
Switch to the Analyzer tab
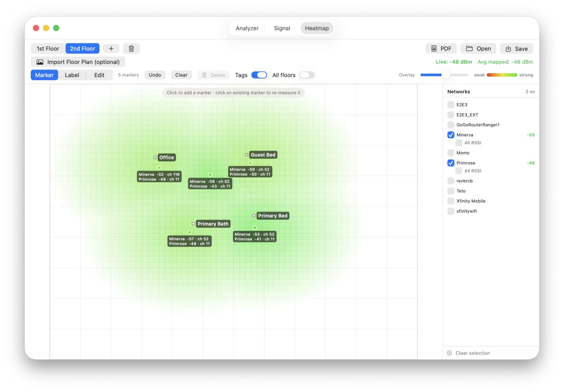click(247, 28)
